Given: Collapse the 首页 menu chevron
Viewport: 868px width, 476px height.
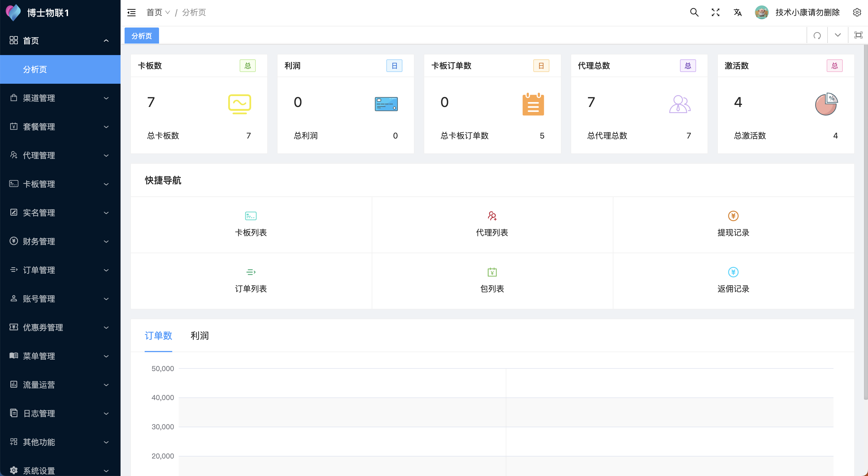Looking at the screenshot, I should (x=106, y=41).
